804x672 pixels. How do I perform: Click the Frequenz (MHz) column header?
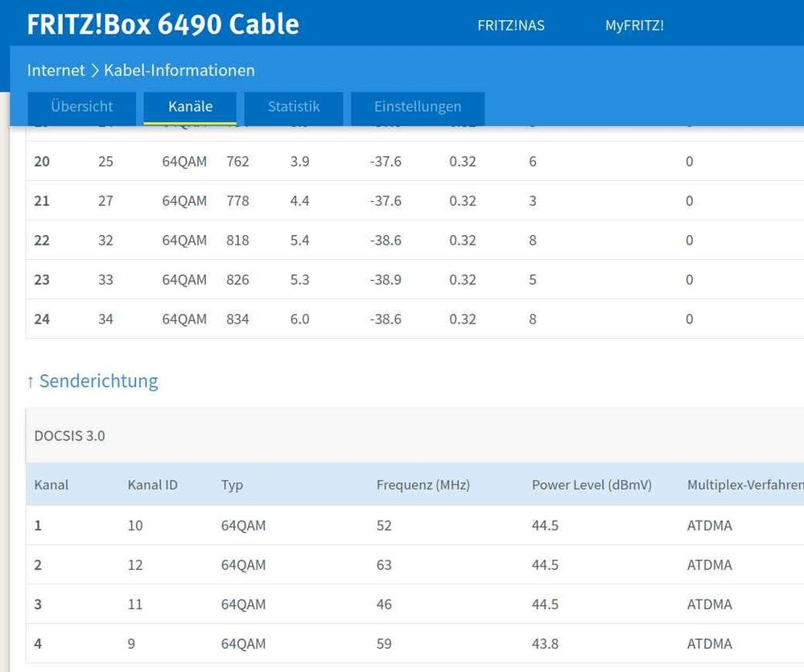[423, 485]
